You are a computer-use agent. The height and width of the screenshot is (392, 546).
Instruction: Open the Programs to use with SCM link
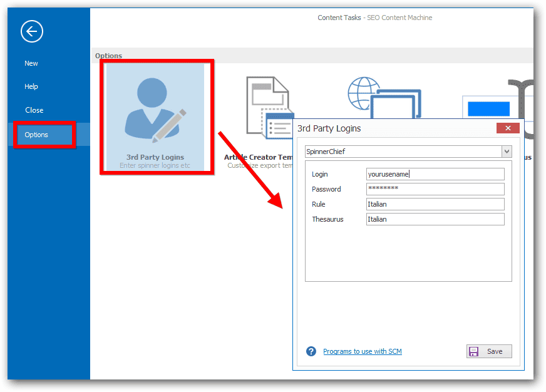tap(362, 351)
